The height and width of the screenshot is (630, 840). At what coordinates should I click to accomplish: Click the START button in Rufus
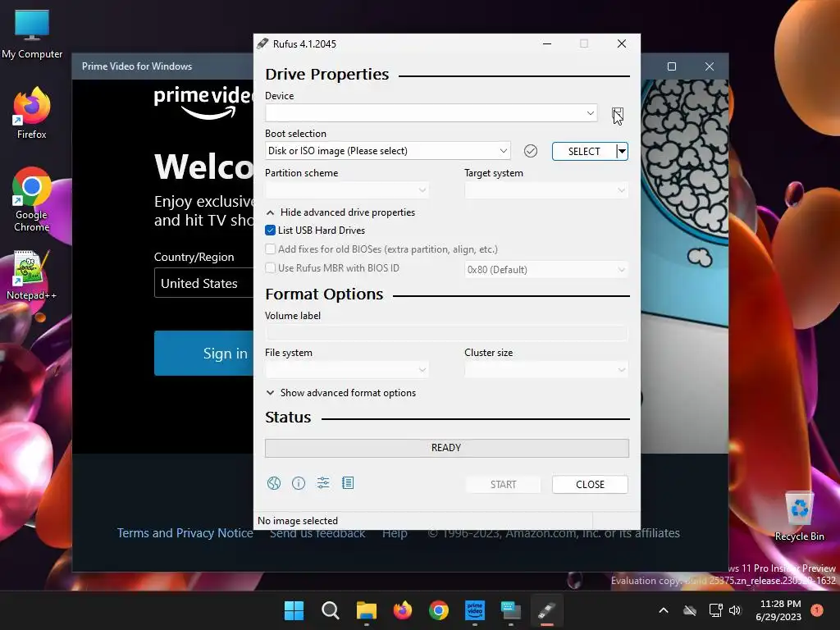504,484
